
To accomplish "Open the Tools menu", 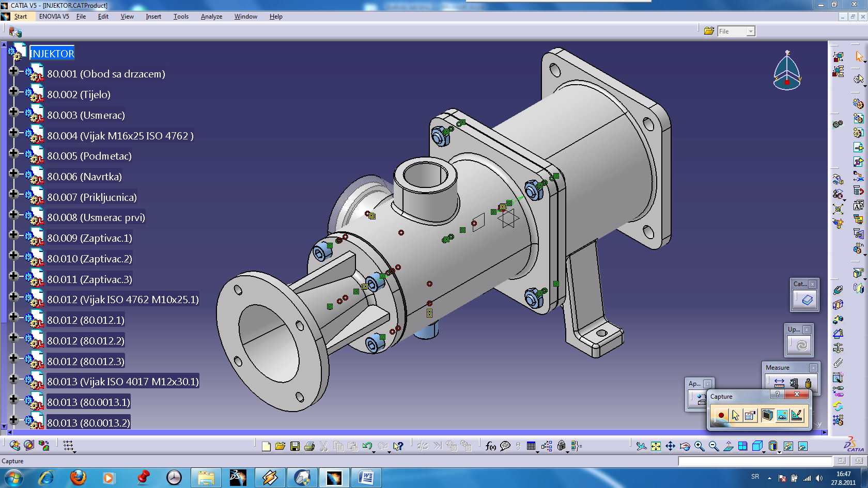I will tap(181, 17).
